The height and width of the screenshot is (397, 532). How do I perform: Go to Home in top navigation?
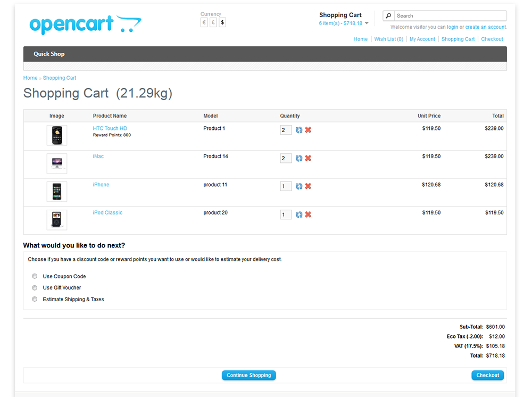coord(360,39)
